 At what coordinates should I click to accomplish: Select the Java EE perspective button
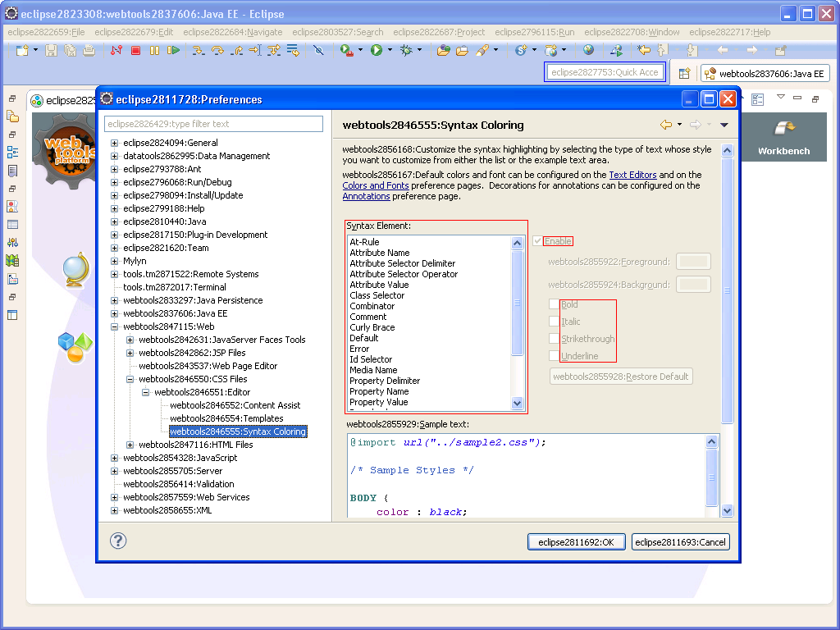[x=765, y=73]
